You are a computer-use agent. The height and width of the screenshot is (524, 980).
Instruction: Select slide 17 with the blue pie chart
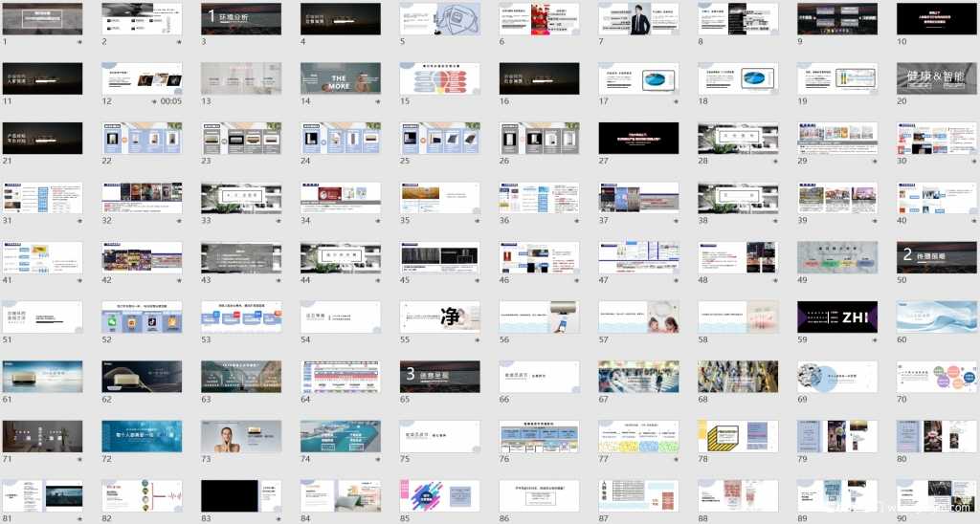pos(638,78)
